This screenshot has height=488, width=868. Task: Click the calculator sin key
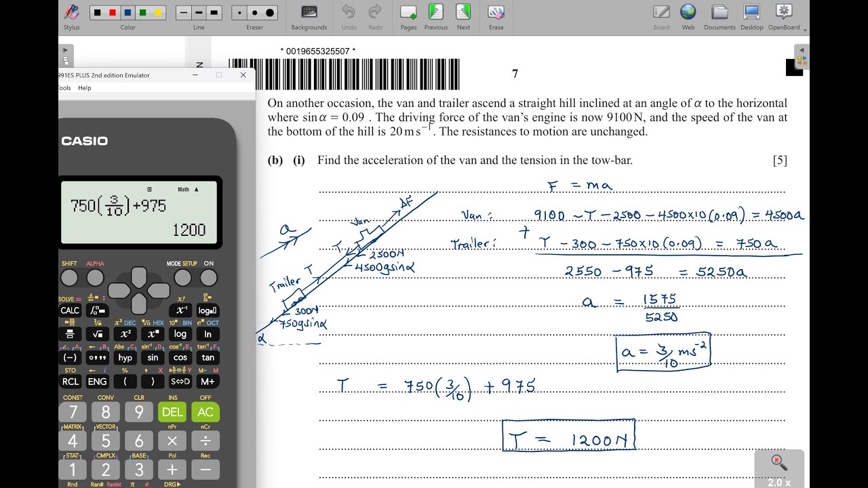[x=153, y=357]
